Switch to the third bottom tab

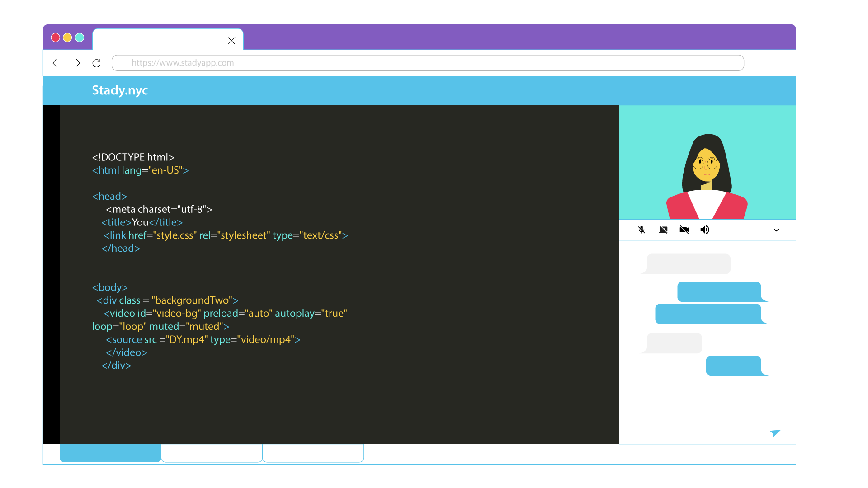[x=313, y=453]
